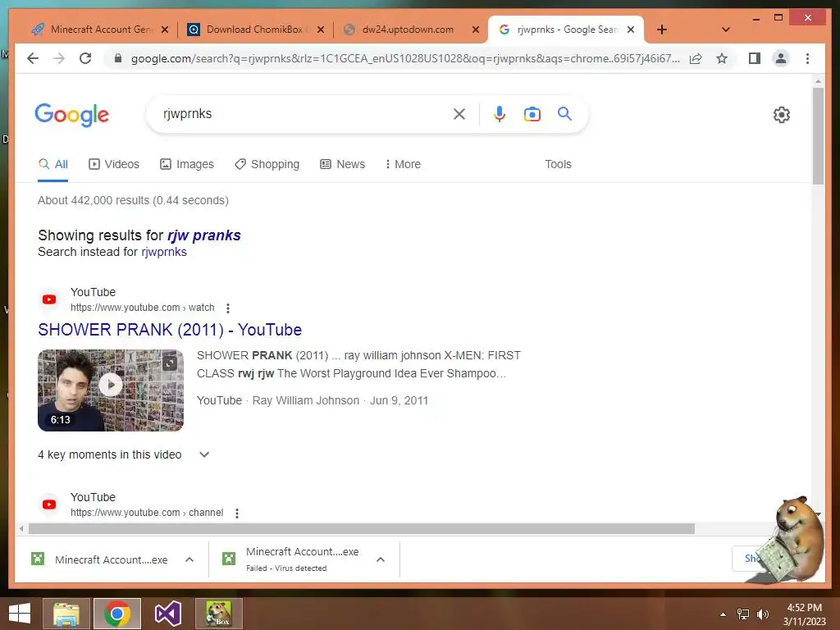Open the network icon in system tray
The width and height of the screenshot is (840, 630).
[x=743, y=614]
